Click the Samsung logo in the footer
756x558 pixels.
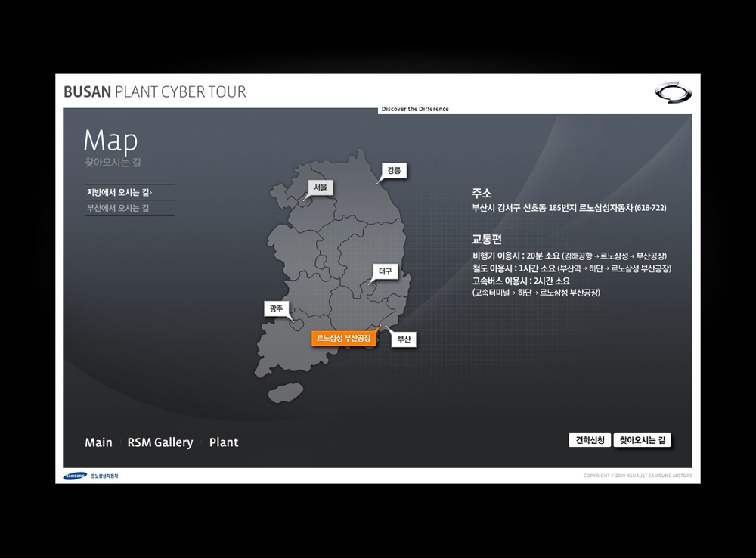tap(75, 476)
